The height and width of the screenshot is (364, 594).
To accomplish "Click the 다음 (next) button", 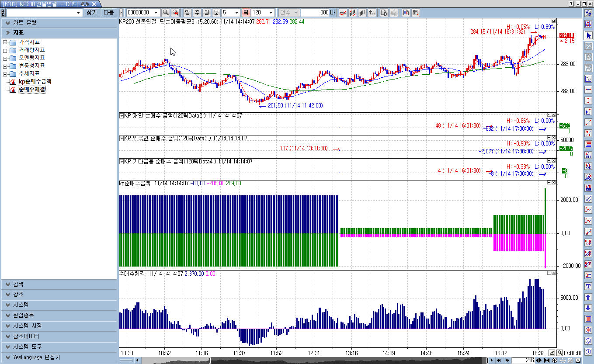I will click(108, 13).
